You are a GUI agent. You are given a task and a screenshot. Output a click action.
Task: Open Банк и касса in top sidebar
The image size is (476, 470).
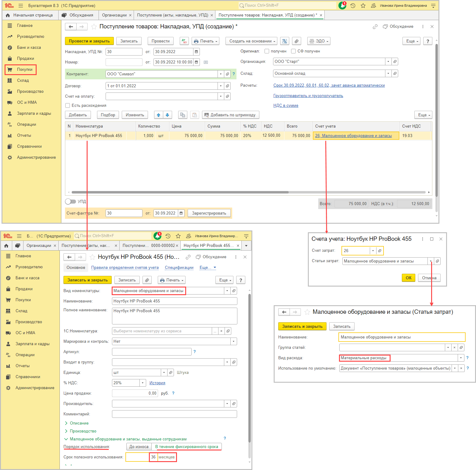coord(29,48)
